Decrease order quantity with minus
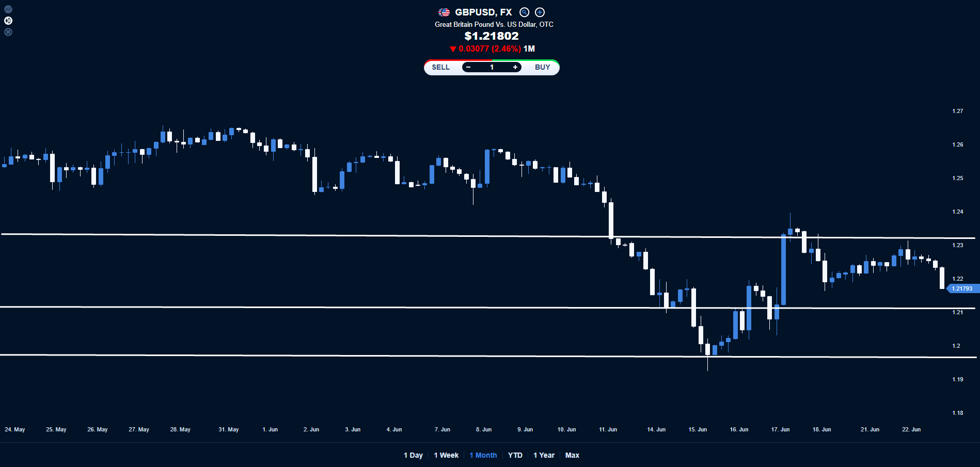 468,67
